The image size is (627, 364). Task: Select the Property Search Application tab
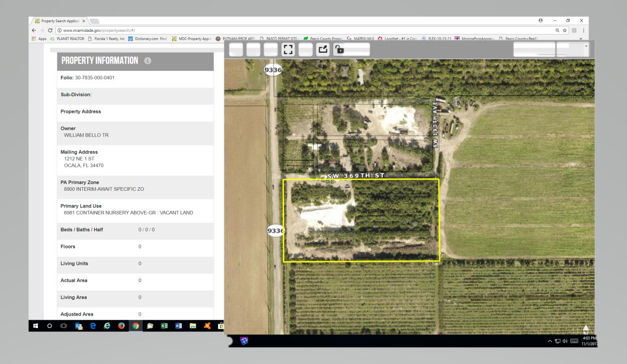click(x=58, y=21)
